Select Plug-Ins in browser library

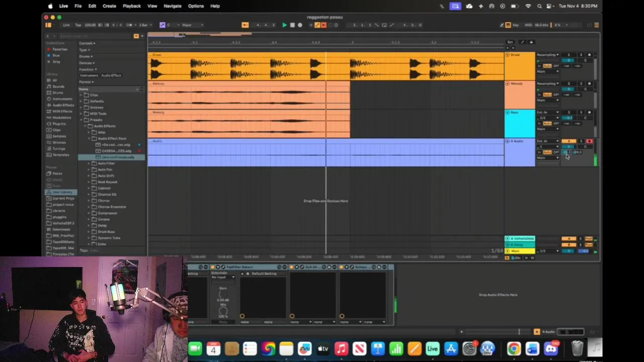tap(59, 124)
